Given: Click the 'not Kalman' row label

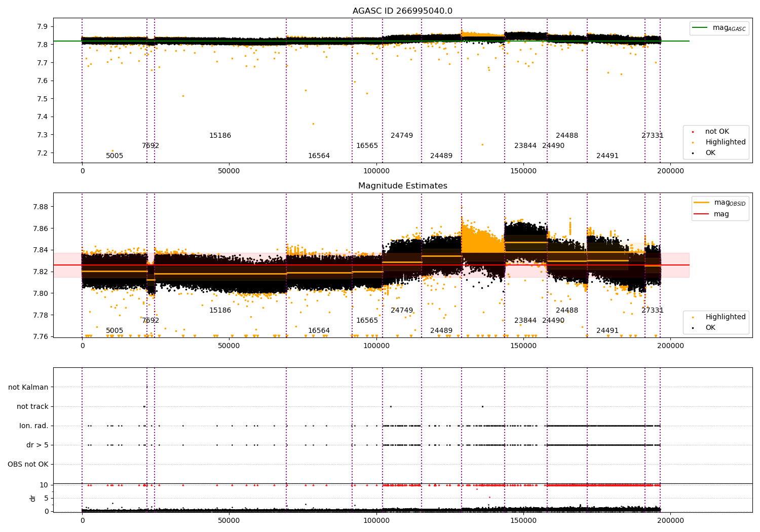Looking at the screenshot, I should coord(28,387).
